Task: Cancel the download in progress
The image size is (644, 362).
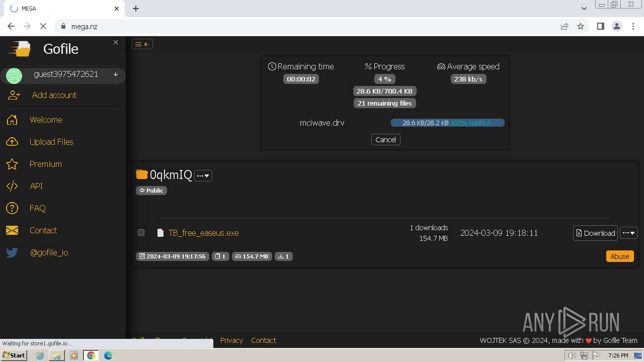Action: 385,140
